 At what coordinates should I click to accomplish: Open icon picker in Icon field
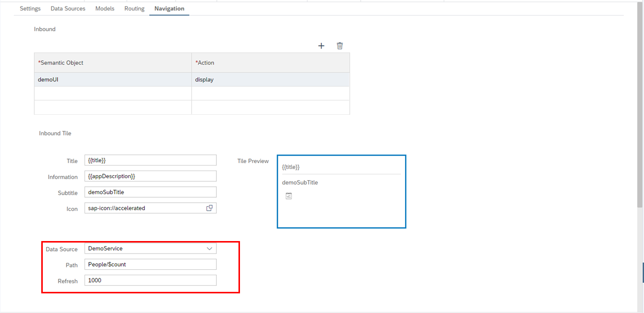click(x=209, y=208)
